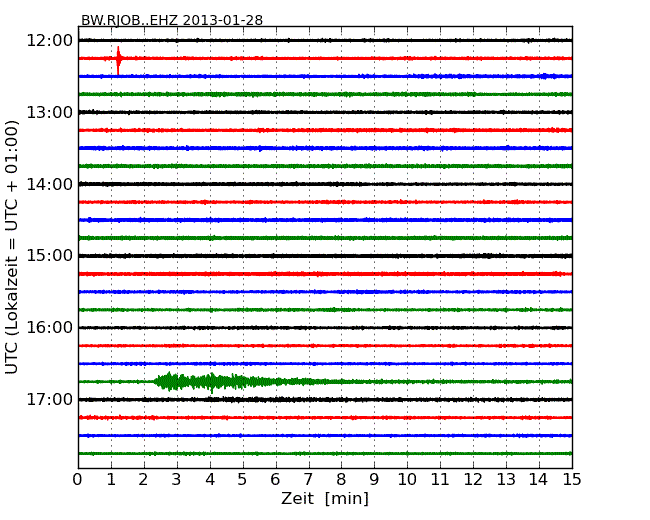
Task: Click the red spike event on the 12:15 trace
Action: tap(119, 61)
